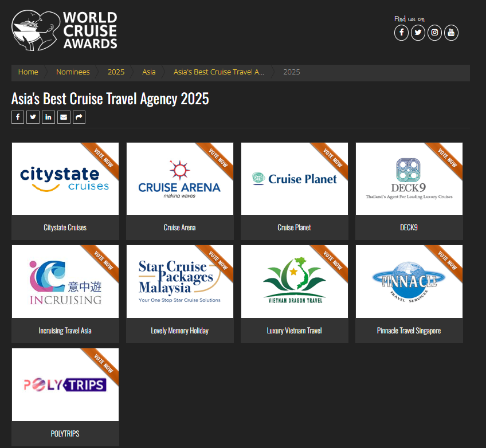Vote now ribbon on Cruise Planet
This screenshot has height=448, width=486.
click(x=332, y=157)
